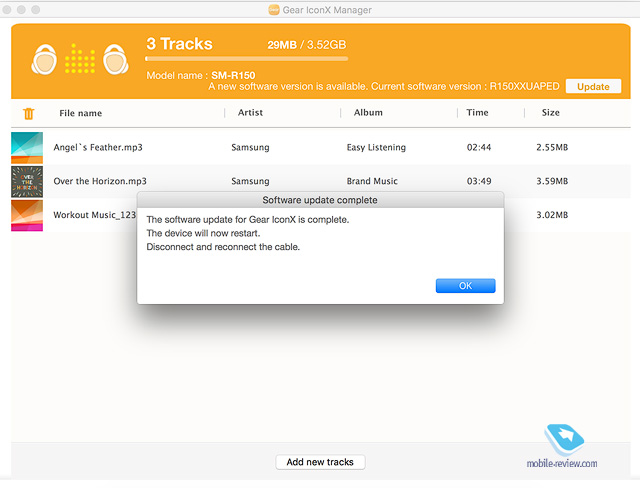Viewport: 640px width, 488px height.
Task: Select the Over the Horizon.mp3 file name
Action: click(100, 181)
